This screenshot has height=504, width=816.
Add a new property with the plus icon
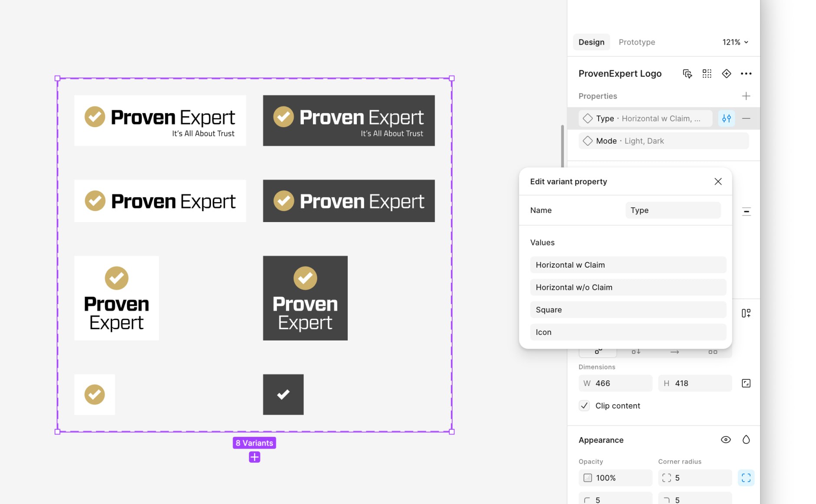[746, 96]
